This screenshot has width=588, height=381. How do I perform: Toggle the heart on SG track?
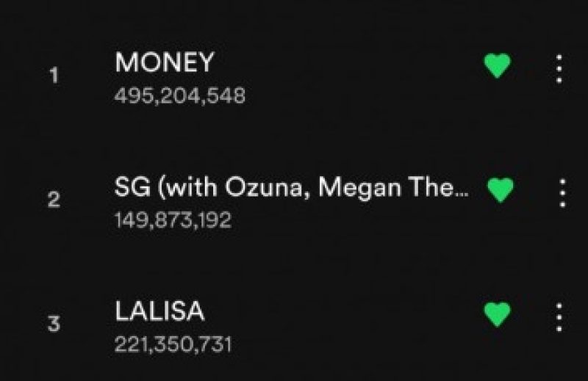(501, 190)
